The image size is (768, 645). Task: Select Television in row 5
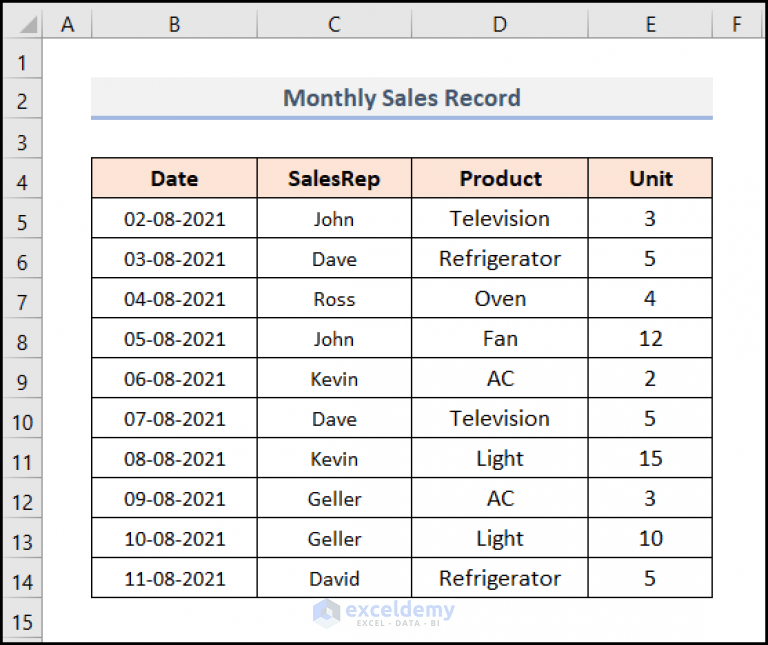tap(500, 218)
